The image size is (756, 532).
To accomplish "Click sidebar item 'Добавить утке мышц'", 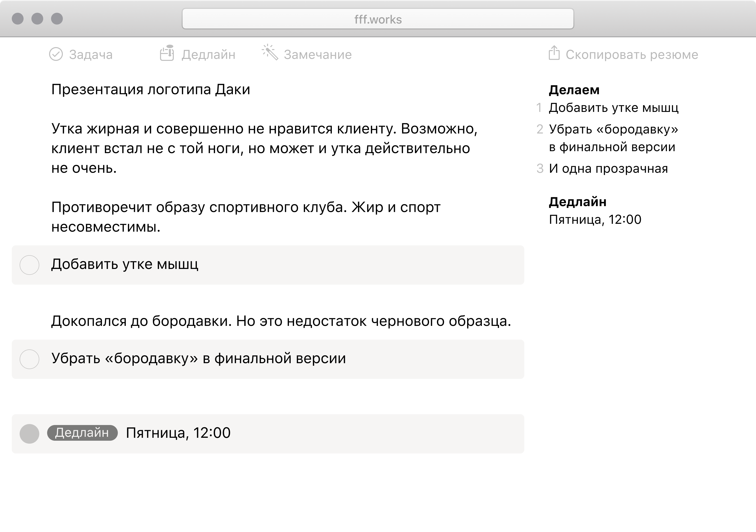I will pyautogui.click(x=613, y=108).
